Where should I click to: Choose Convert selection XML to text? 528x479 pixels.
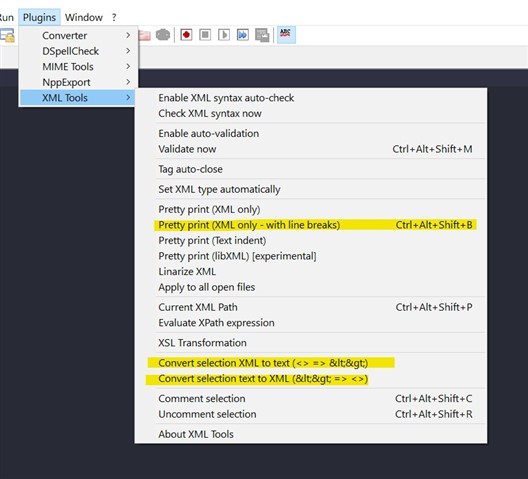(310, 363)
